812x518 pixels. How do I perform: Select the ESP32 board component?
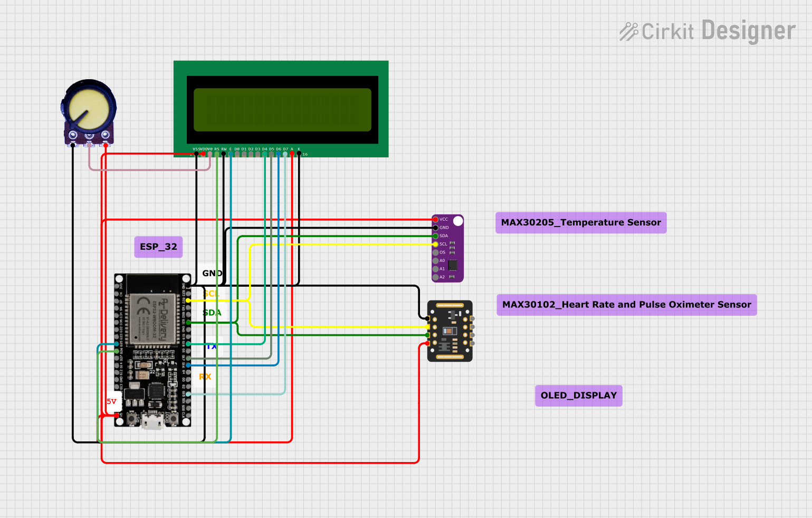(x=152, y=350)
